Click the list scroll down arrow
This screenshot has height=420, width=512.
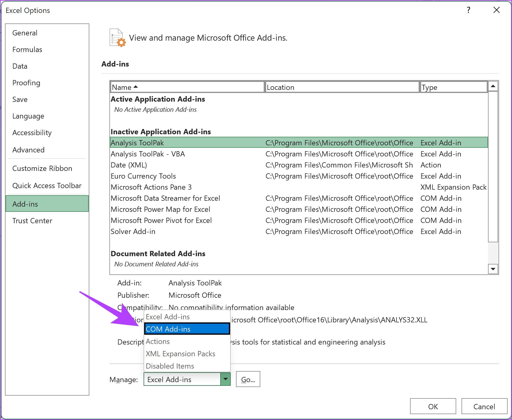point(493,269)
